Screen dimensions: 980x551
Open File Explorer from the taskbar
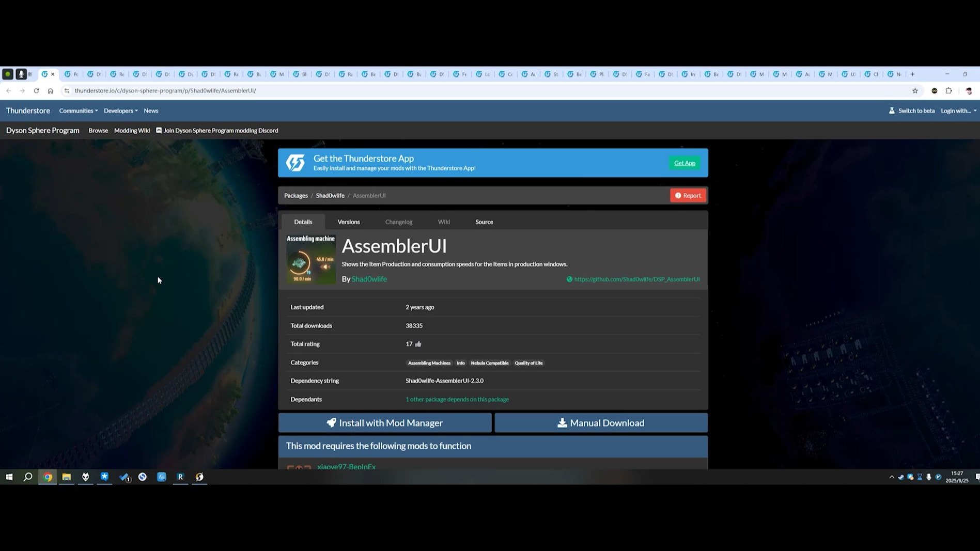click(x=67, y=477)
